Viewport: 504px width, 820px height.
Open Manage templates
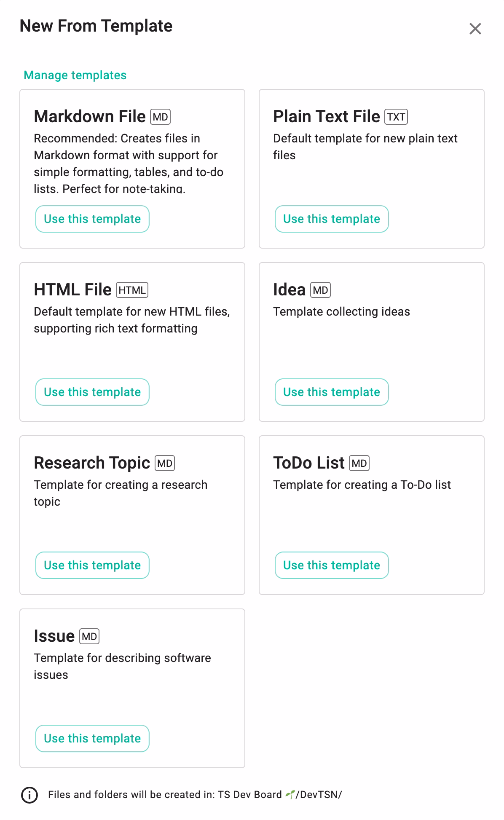75,75
